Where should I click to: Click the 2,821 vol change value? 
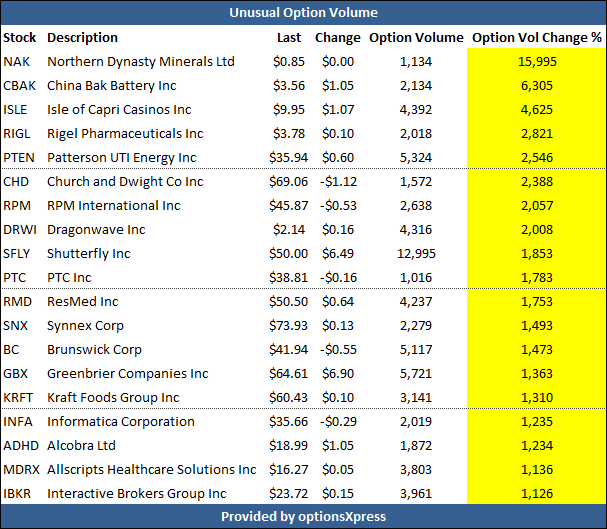click(537, 134)
